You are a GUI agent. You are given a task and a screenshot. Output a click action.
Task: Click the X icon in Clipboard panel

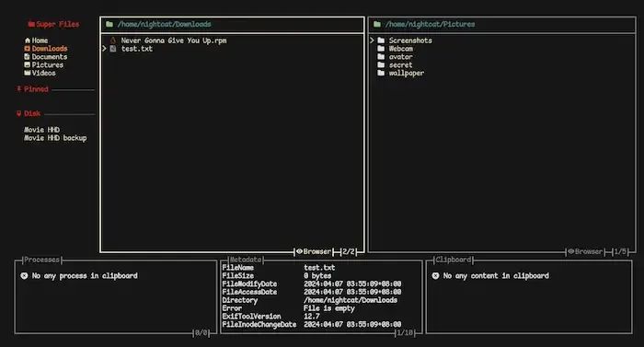click(x=435, y=276)
